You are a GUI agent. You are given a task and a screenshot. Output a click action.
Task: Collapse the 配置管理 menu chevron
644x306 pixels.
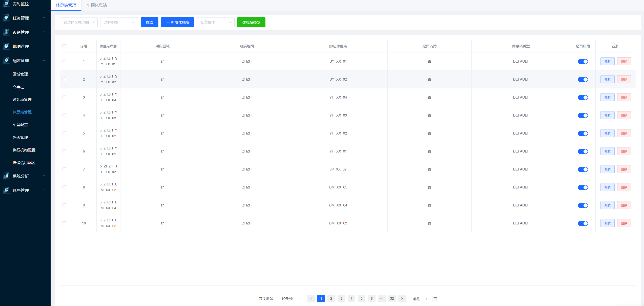click(44, 61)
